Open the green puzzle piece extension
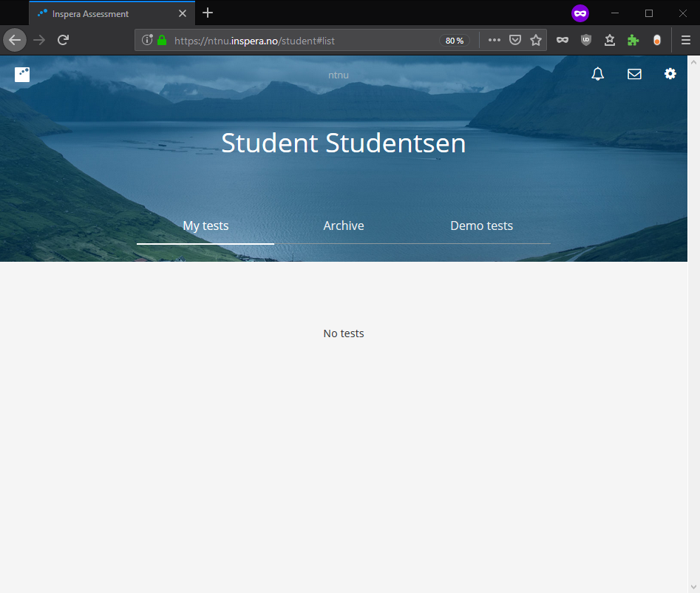This screenshot has height=593, width=700. click(633, 40)
